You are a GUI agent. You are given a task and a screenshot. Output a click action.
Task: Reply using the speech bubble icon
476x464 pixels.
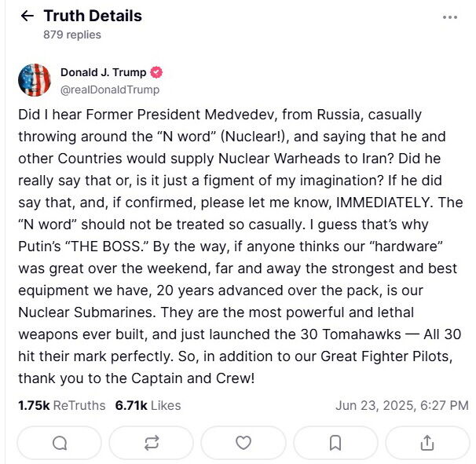click(x=60, y=444)
